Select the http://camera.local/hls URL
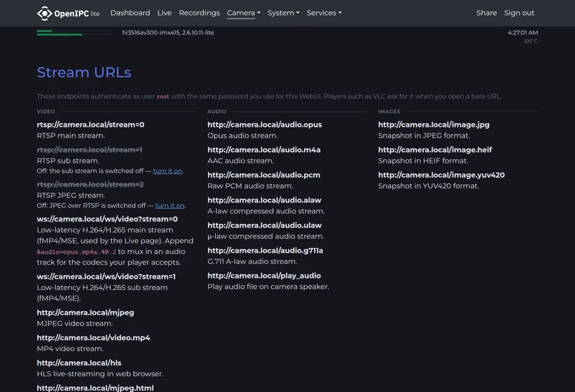Screen dimensions: 575x392 tap(79, 363)
